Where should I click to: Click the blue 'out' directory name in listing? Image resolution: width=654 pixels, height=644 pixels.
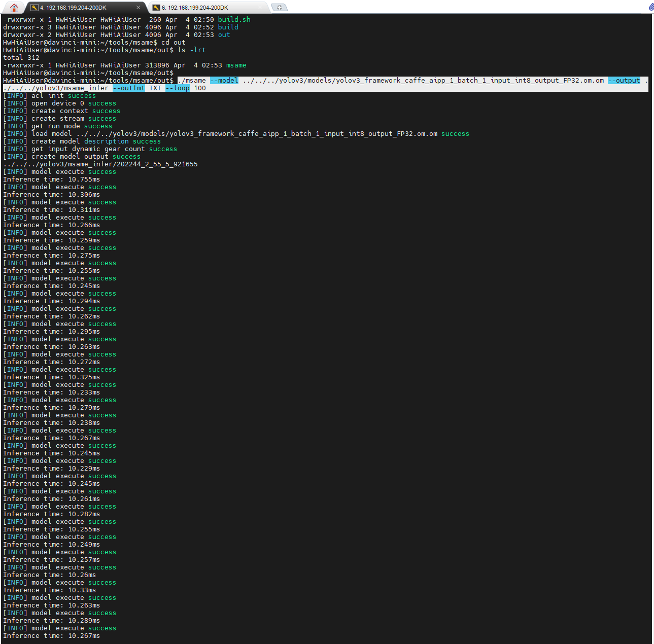tap(224, 35)
